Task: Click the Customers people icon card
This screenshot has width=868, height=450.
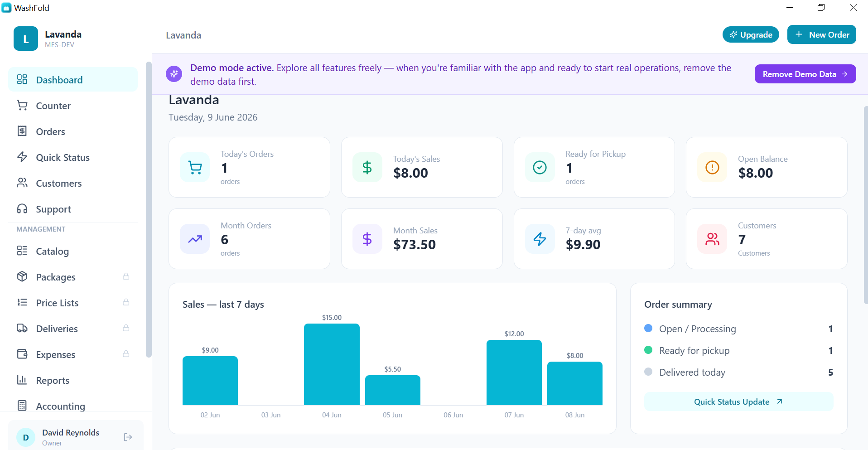Action: (712, 239)
